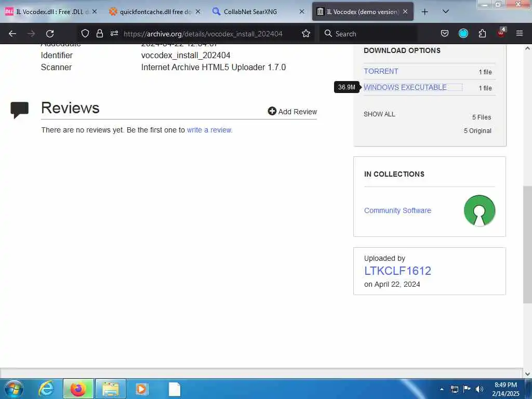Close the CollabNet SearXNG tab
This screenshot has width=532, height=399.
(x=302, y=11)
